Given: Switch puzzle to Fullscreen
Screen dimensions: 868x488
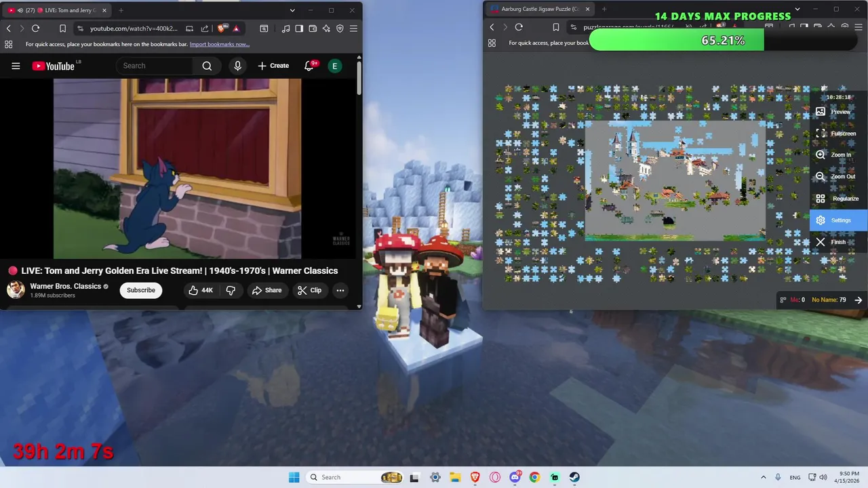Looking at the screenshot, I should 838,134.
